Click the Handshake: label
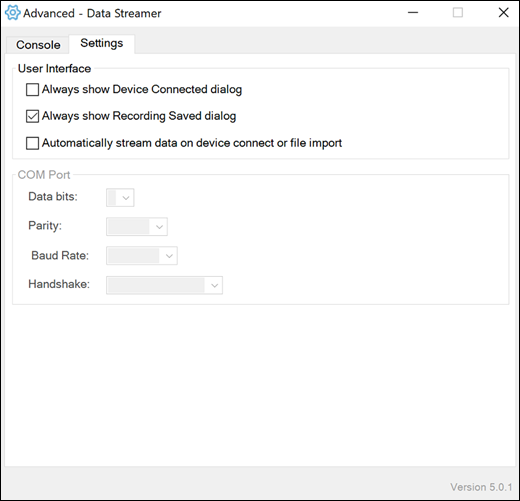 coord(59,284)
